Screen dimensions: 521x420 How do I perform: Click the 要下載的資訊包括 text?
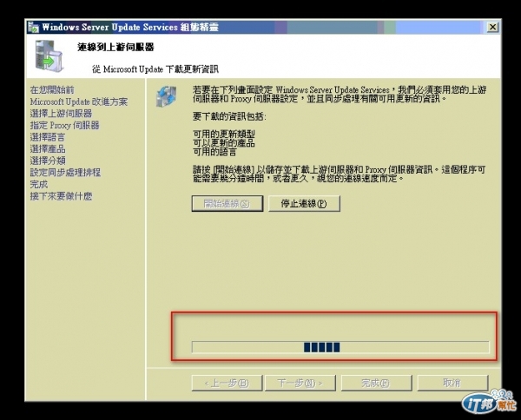point(229,116)
